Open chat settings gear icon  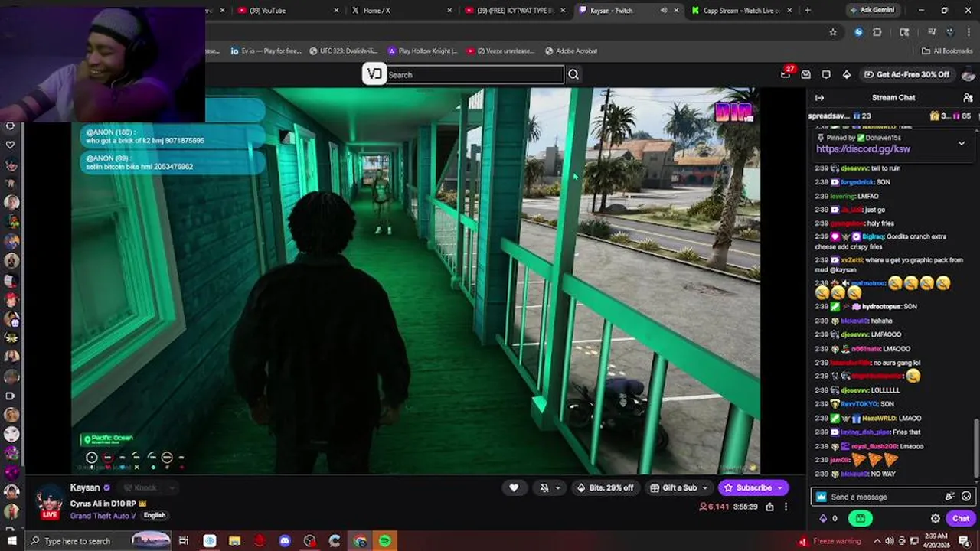936,518
